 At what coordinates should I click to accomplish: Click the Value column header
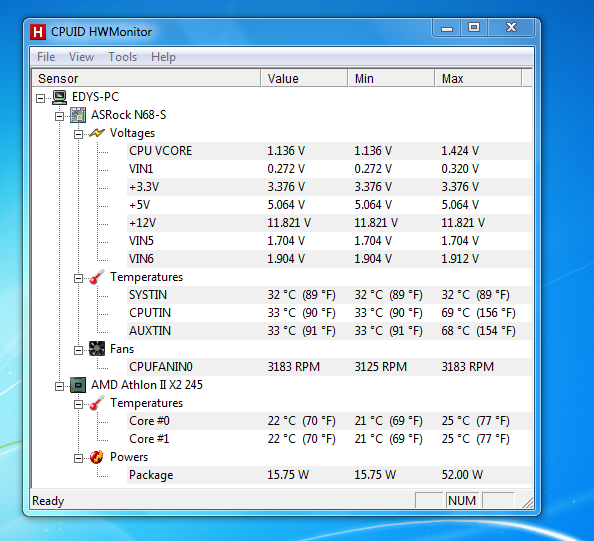(x=304, y=78)
